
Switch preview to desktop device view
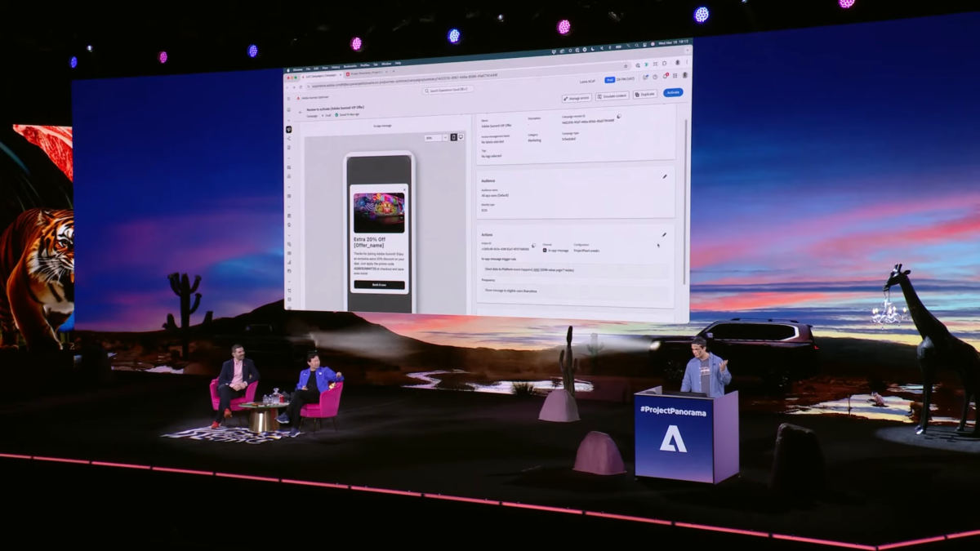[x=461, y=137]
